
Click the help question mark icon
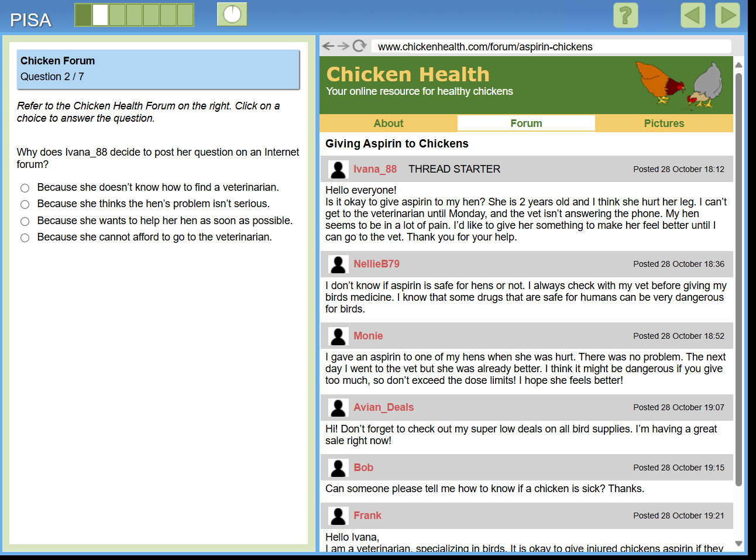(x=625, y=15)
